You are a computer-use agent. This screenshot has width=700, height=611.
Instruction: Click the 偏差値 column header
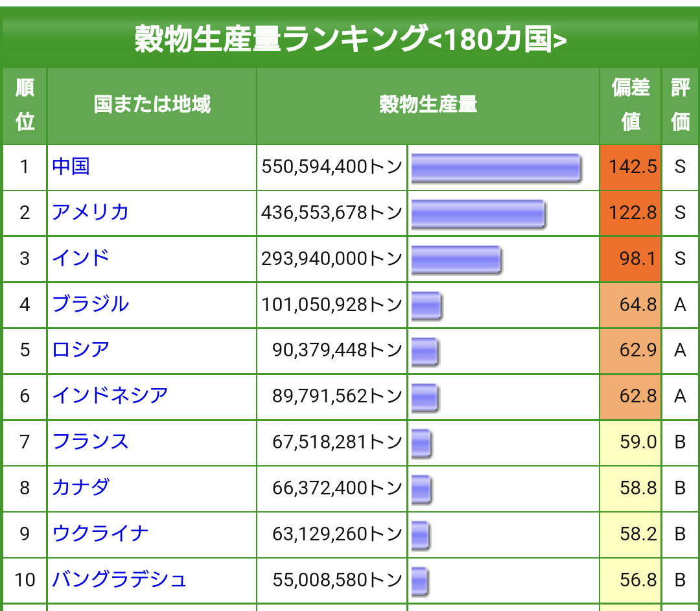(x=631, y=105)
